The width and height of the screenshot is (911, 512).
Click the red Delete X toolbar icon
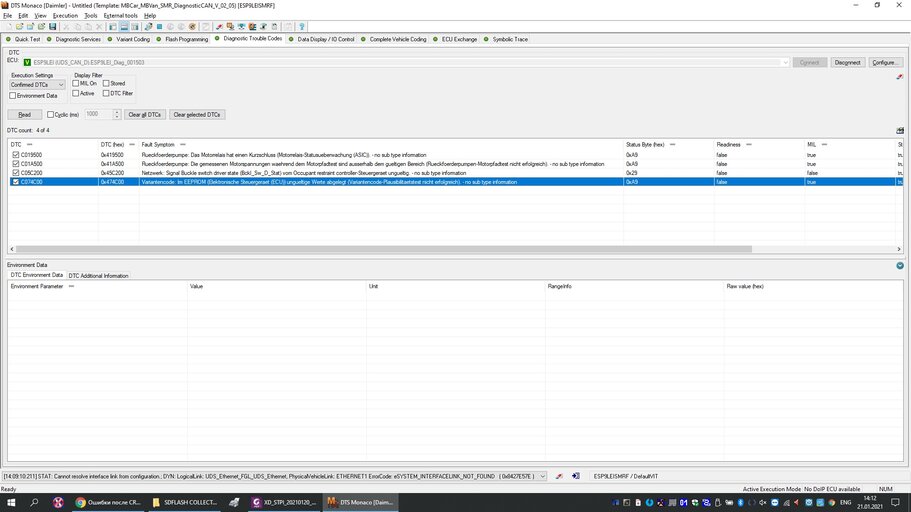(x=99, y=27)
